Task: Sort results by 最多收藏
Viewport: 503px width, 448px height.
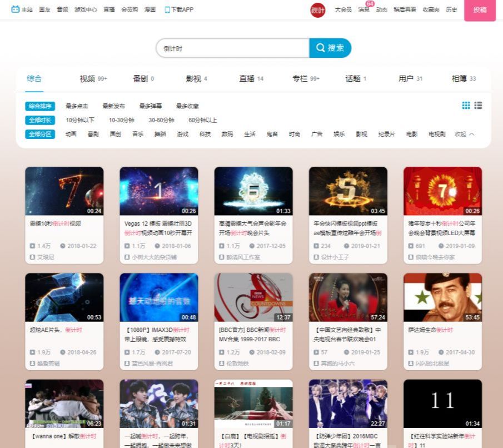Action: (187, 106)
